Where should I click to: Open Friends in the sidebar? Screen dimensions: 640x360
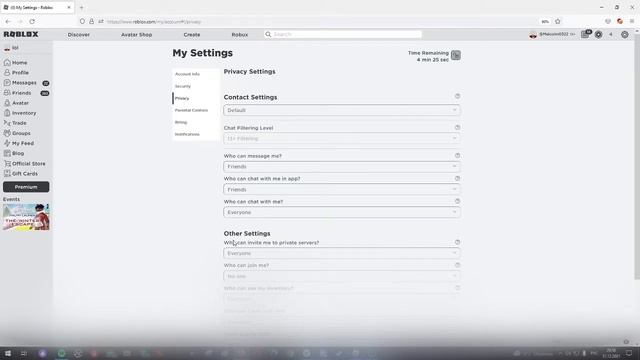[x=26, y=93]
